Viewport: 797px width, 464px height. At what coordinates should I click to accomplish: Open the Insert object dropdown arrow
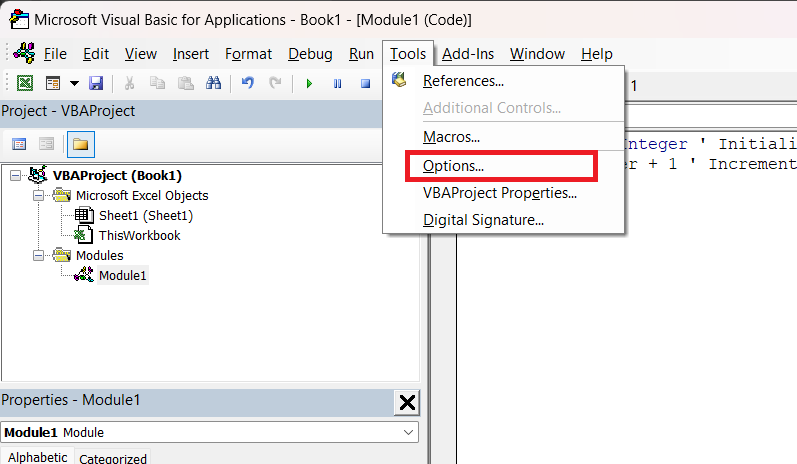[x=74, y=83]
